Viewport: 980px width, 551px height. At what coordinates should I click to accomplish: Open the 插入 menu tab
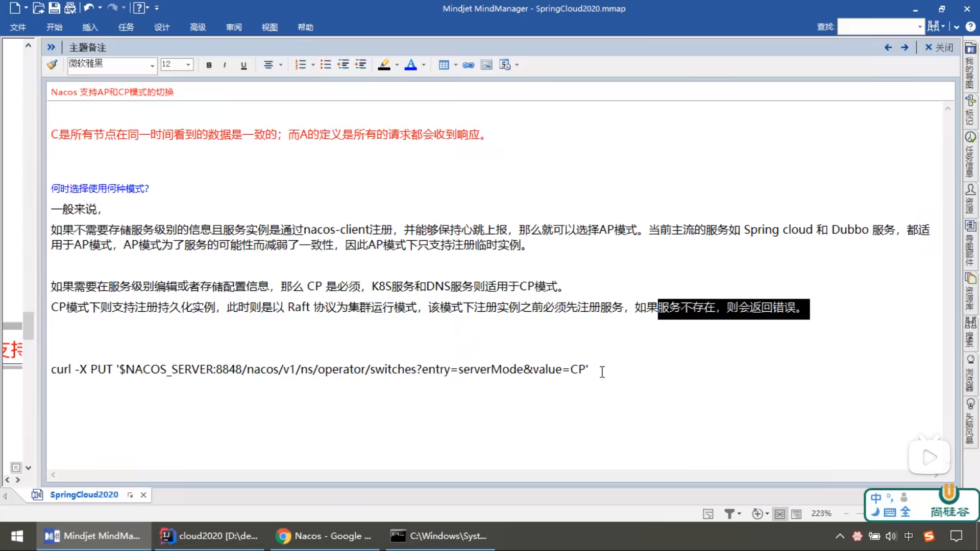coord(90,27)
